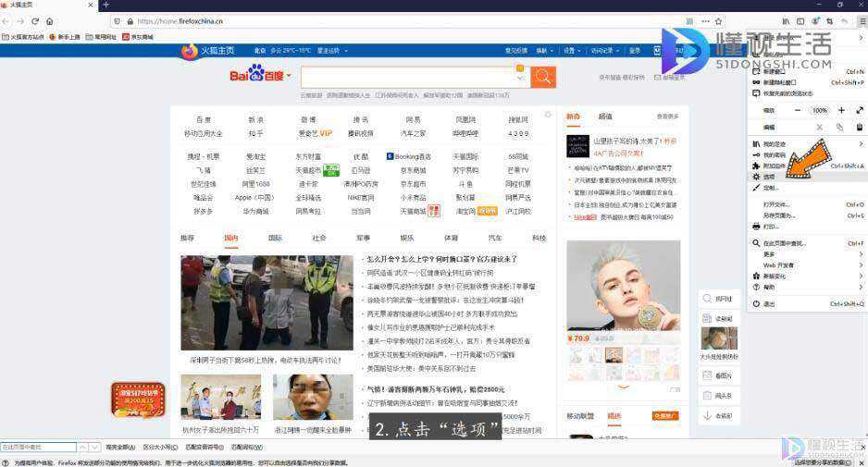The width and height of the screenshot is (868, 467).
Task: Switch to the 国际 news tab
Action: pos(275,238)
